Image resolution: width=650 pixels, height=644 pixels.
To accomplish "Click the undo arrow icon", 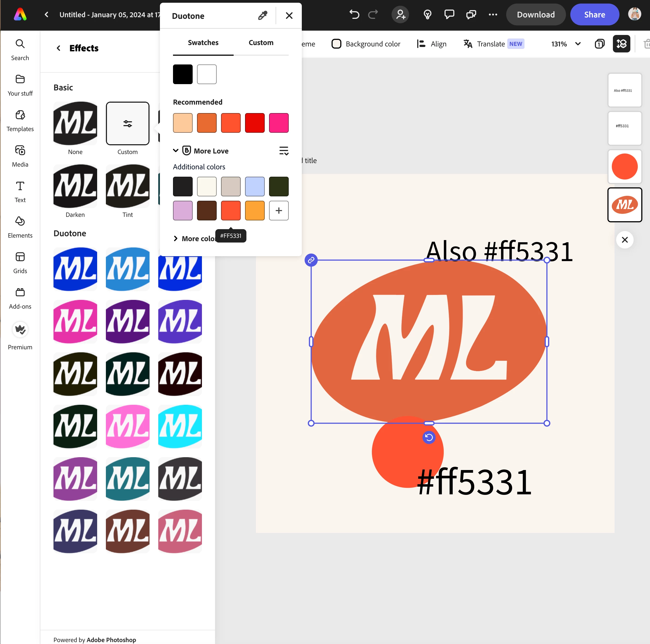I will [x=354, y=14].
